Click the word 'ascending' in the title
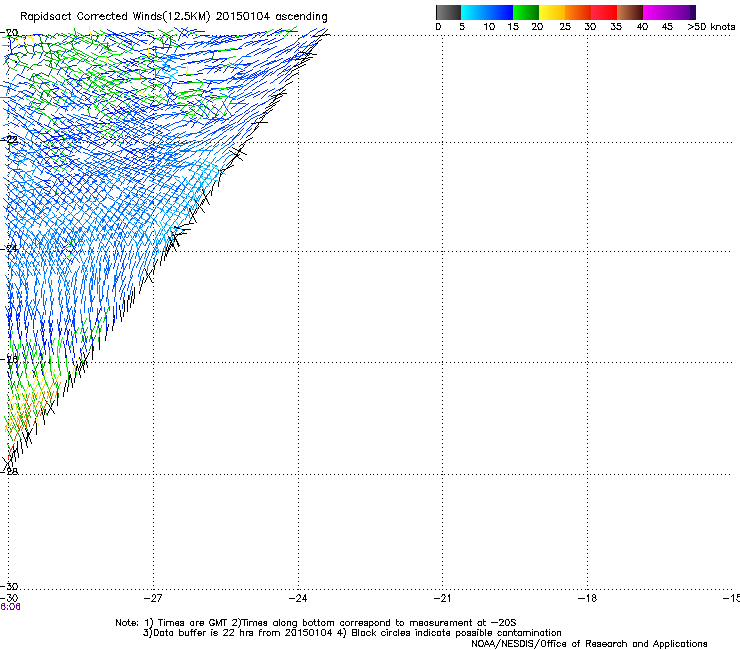This screenshot has height=650, width=740. pyautogui.click(x=301, y=17)
